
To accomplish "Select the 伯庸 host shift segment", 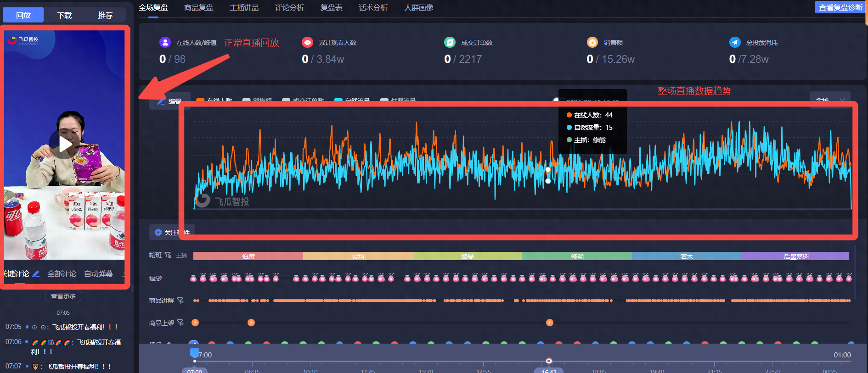I will pos(248,256).
